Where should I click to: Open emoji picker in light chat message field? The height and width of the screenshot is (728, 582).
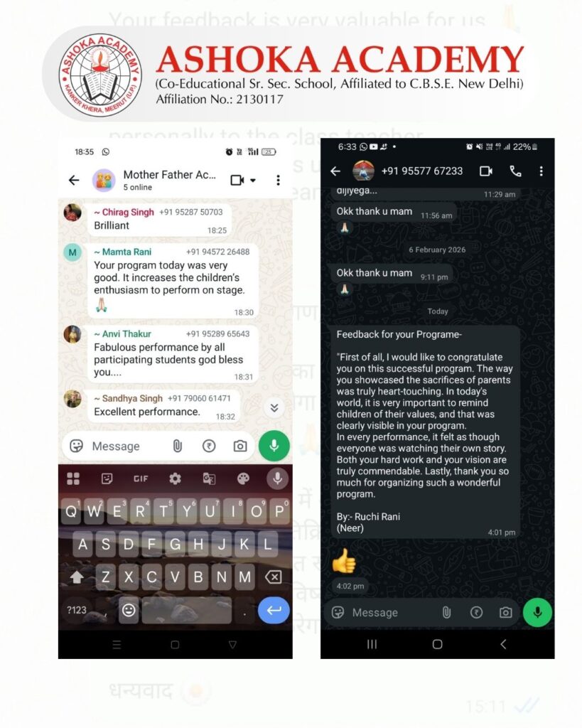[76, 446]
